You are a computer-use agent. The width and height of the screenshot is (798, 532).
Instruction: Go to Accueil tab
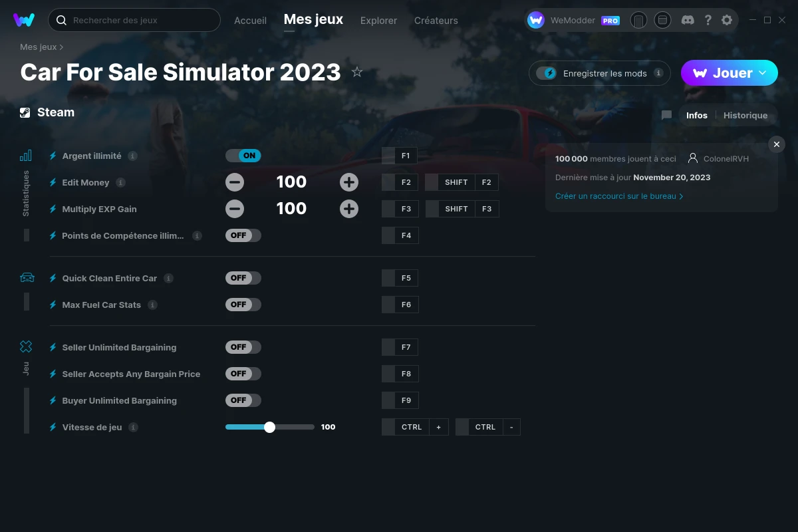click(x=250, y=21)
